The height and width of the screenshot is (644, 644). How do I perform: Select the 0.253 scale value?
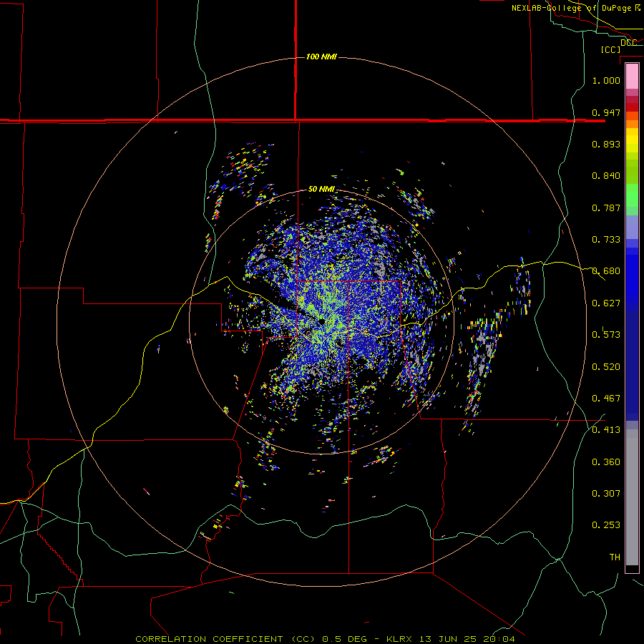tap(606, 525)
